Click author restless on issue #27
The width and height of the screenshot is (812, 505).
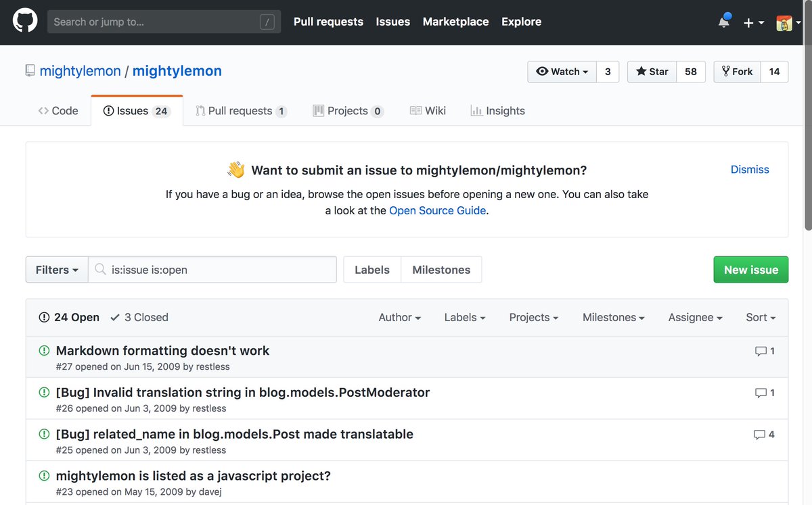pyautogui.click(x=213, y=367)
